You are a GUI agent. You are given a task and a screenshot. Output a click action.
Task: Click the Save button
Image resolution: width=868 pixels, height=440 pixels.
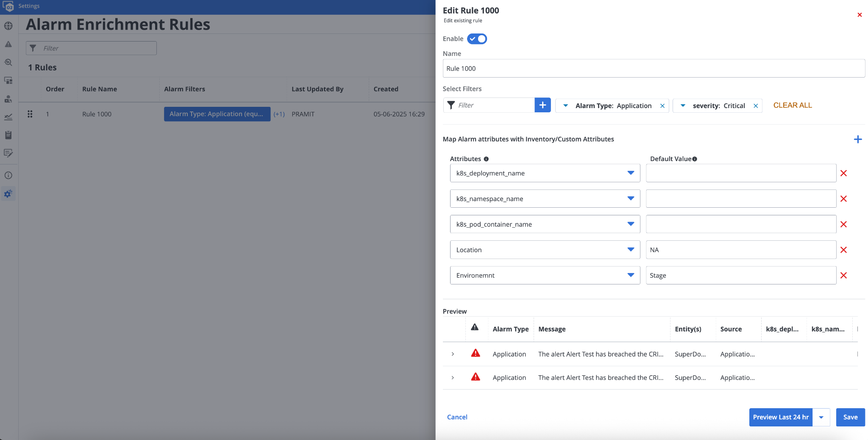point(850,418)
